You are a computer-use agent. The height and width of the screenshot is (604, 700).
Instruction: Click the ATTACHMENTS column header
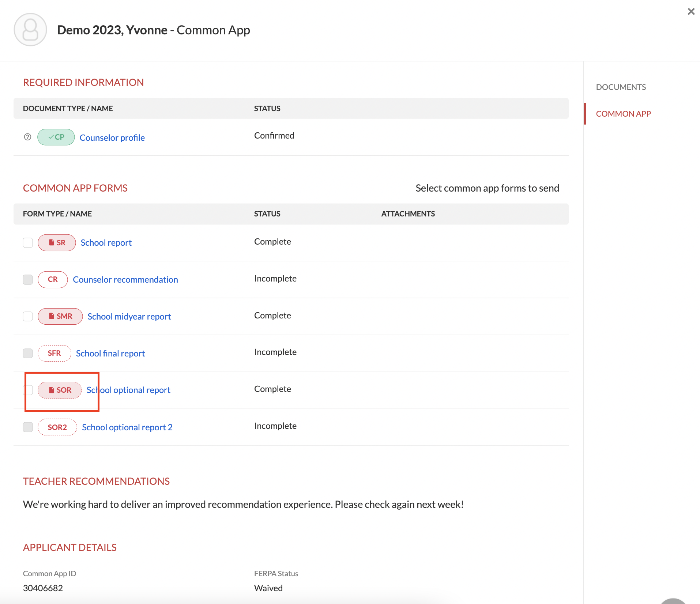click(x=408, y=214)
